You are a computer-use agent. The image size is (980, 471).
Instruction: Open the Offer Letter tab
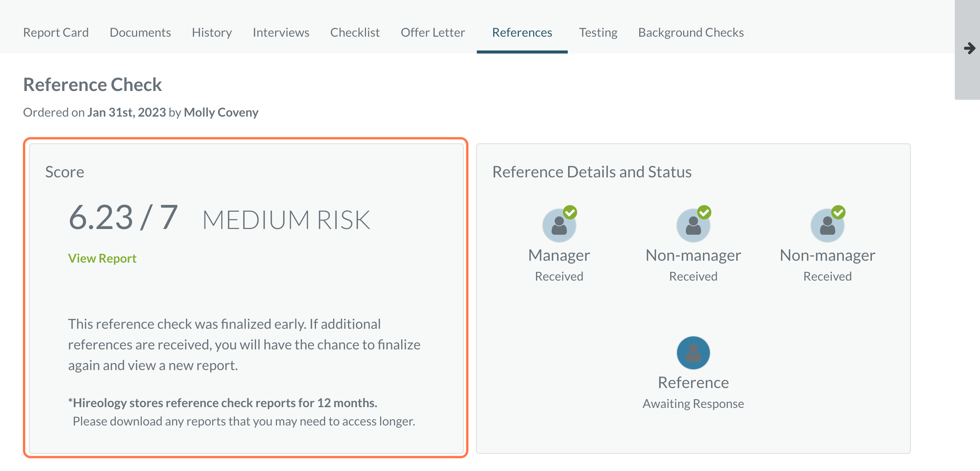432,32
